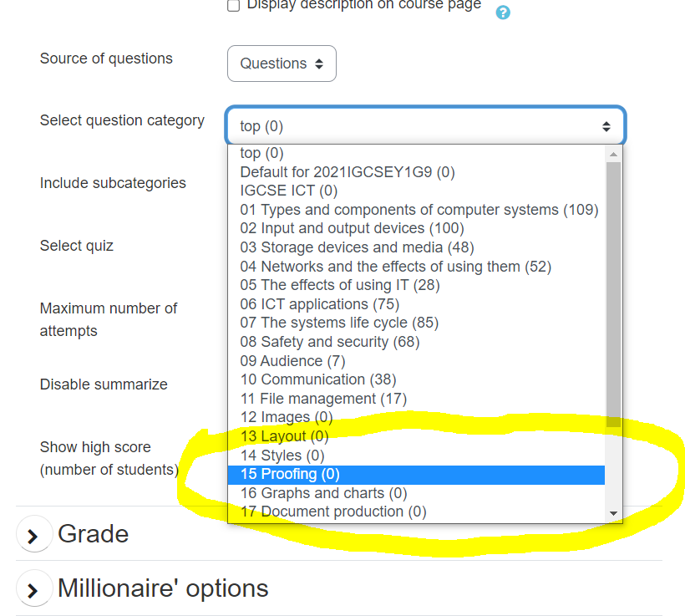The width and height of the screenshot is (685, 616).
Task: Choose 15 Proofing (0) from the list
Action: 416,475
